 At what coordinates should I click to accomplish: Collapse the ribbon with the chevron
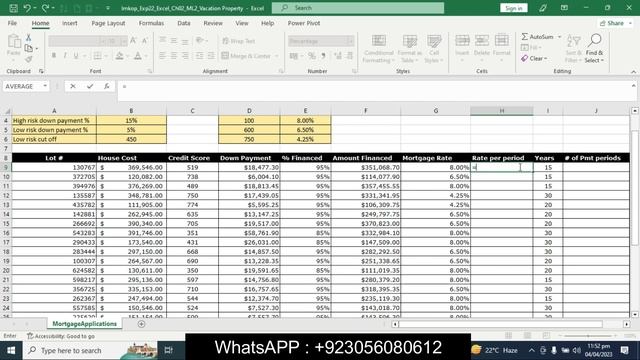click(633, 72)
